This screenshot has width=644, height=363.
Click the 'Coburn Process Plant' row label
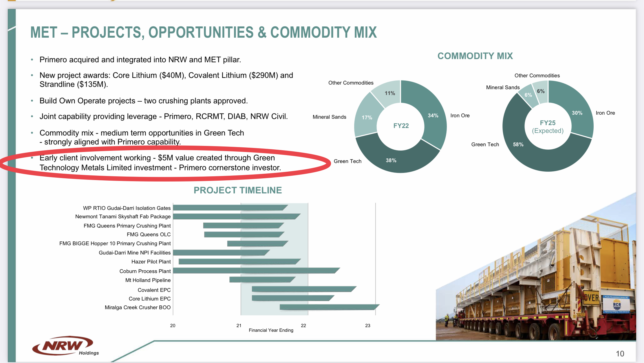coord(145,271)
